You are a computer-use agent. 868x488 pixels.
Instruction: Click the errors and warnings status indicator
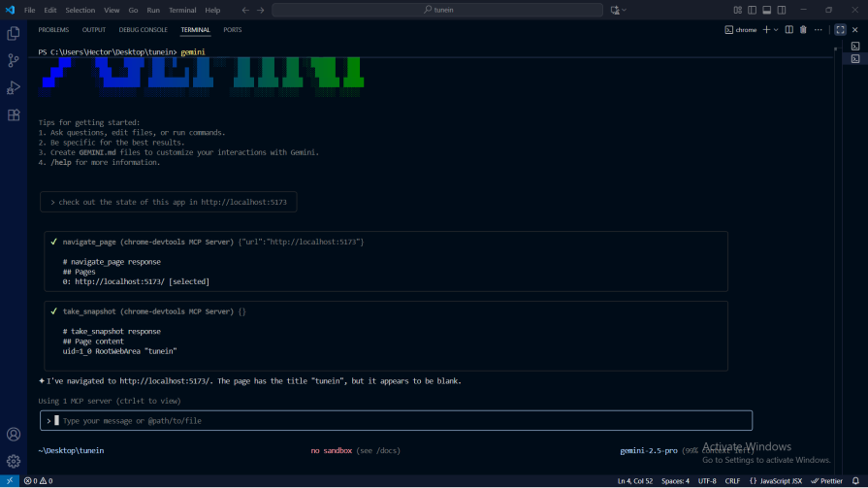[38, 480]
